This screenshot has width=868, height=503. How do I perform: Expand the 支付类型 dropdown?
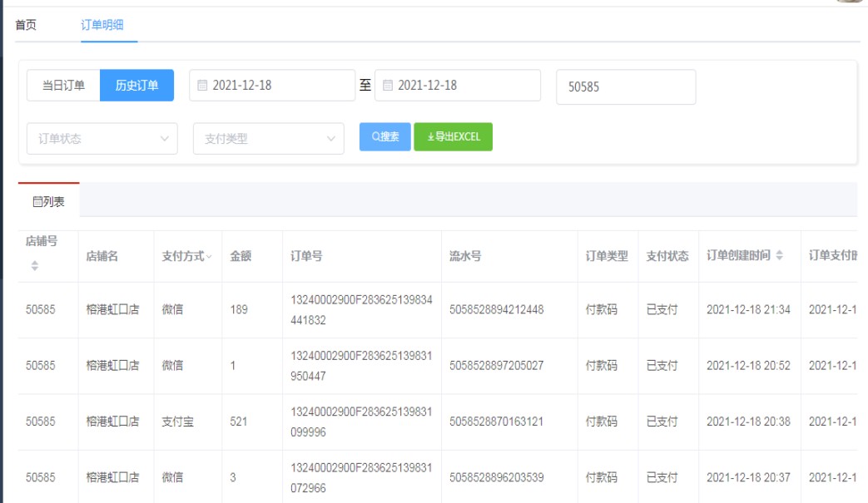coord(268,139)
